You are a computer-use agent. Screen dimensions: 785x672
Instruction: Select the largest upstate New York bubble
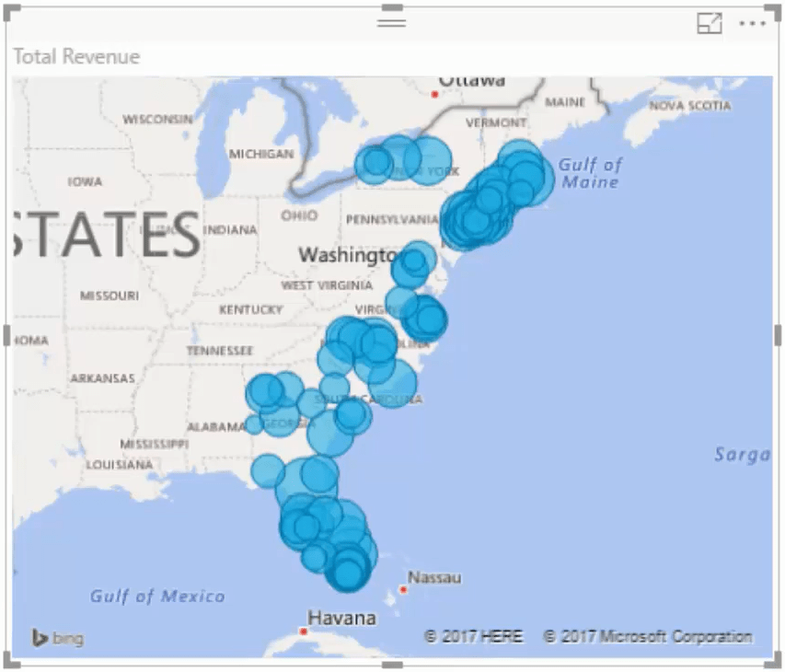[428, 161]
